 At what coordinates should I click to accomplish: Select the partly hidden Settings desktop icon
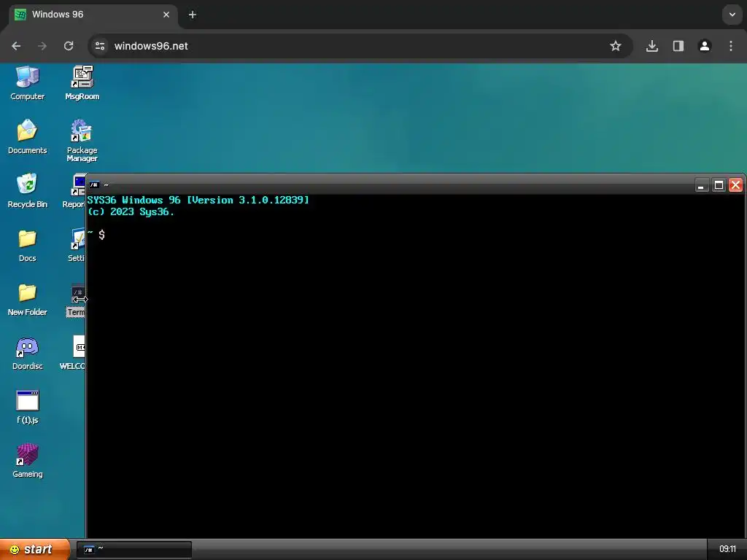[77, 245]
